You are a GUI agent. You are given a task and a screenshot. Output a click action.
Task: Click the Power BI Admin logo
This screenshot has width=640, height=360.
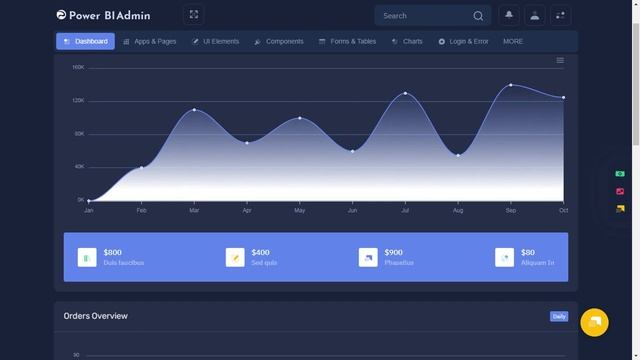click(103, 16)
